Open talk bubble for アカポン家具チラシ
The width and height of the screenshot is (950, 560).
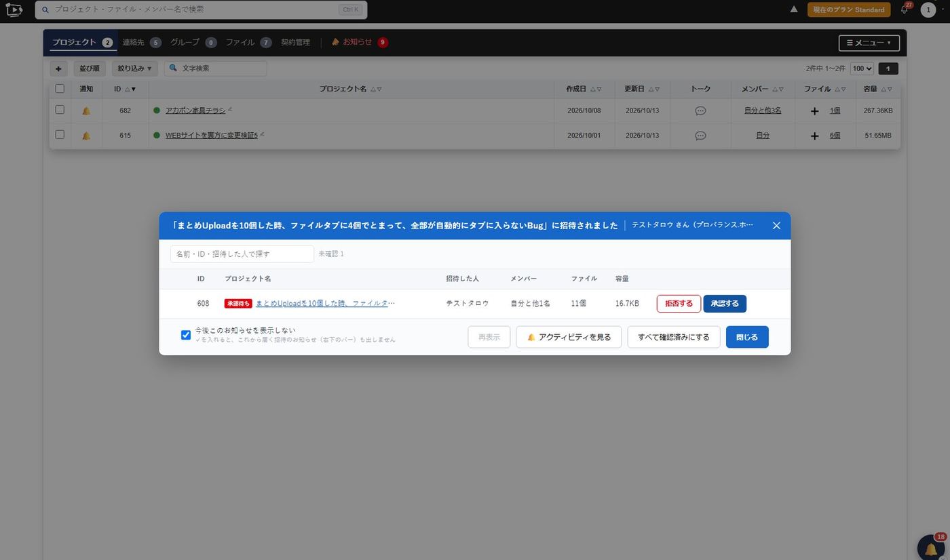[700, 111]
